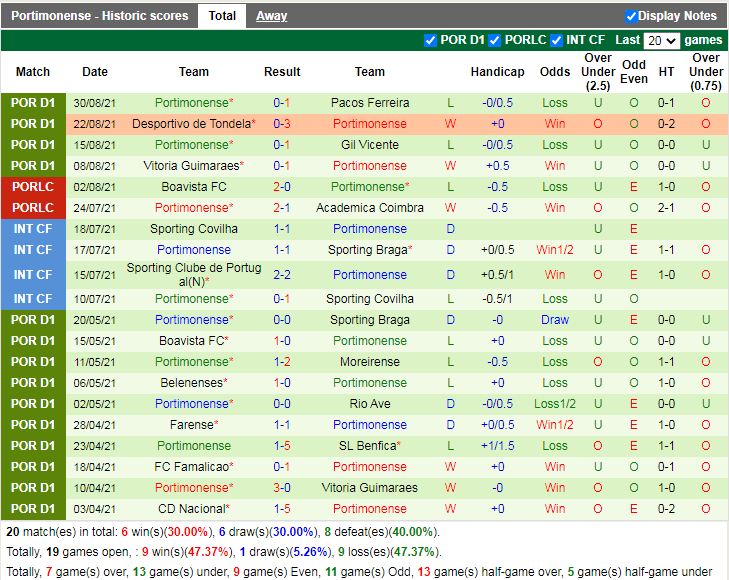
Task: Click the Over Under (0.75) column header
Action: 706,72
